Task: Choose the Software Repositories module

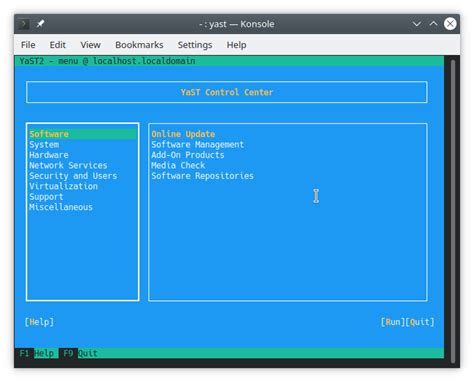Action: (x=203, y=176)
